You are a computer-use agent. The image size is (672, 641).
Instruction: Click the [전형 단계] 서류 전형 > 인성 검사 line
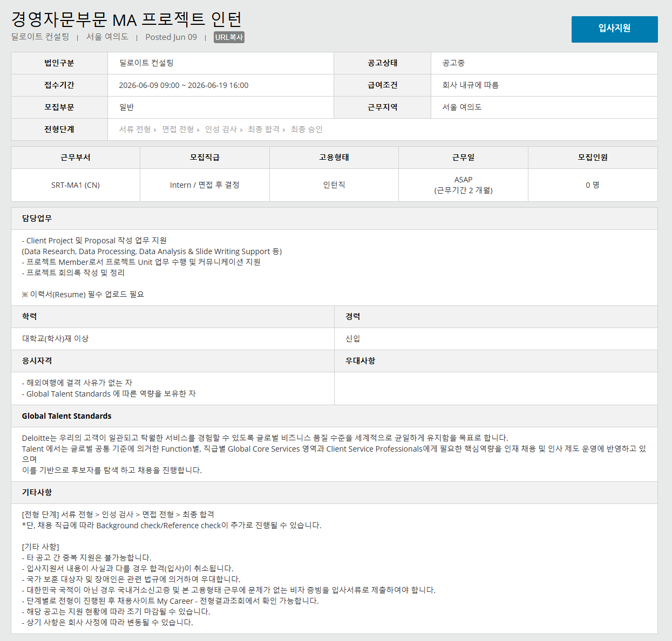click(118, 515)
